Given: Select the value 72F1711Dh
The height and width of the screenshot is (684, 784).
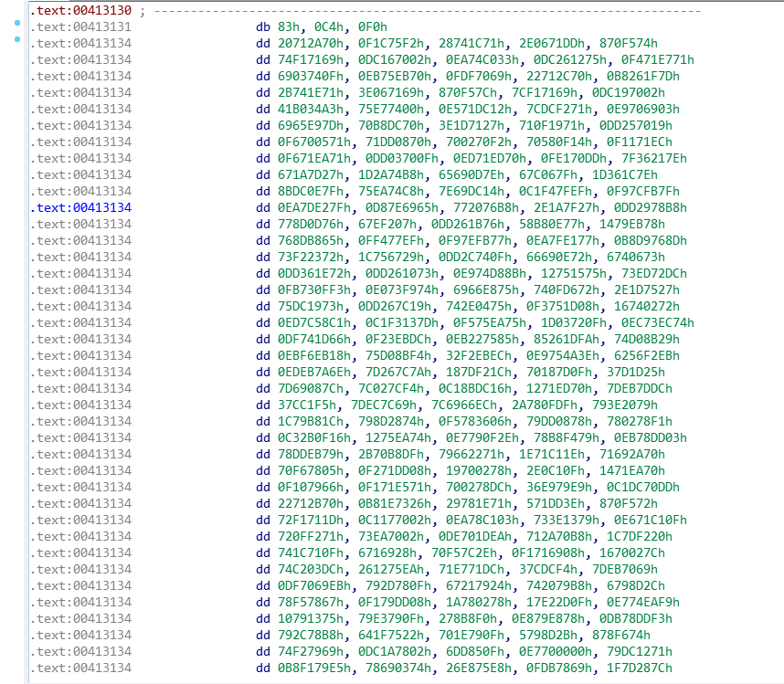Looking at the screenshot, I should (x=311, y=521).
